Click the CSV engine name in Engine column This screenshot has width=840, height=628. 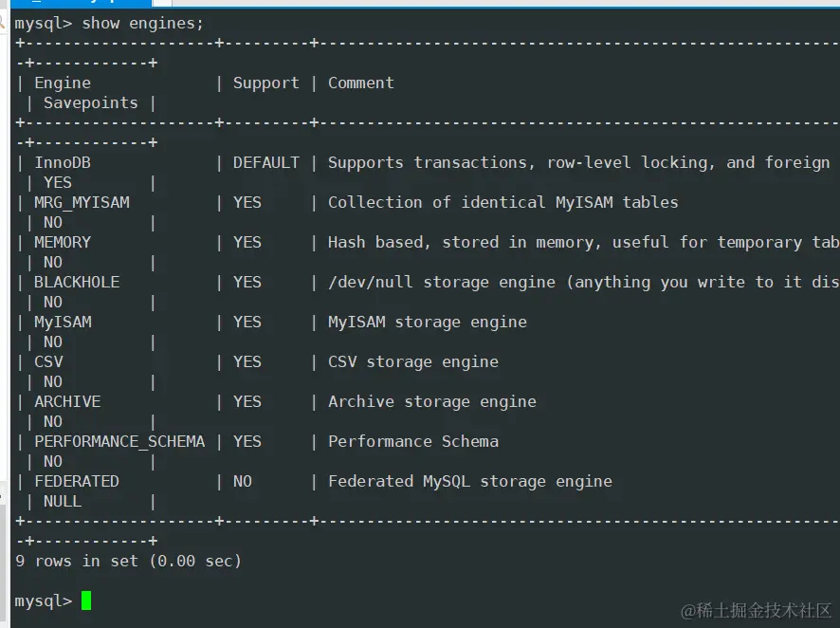pyautogui.click(x=48, y=361)
